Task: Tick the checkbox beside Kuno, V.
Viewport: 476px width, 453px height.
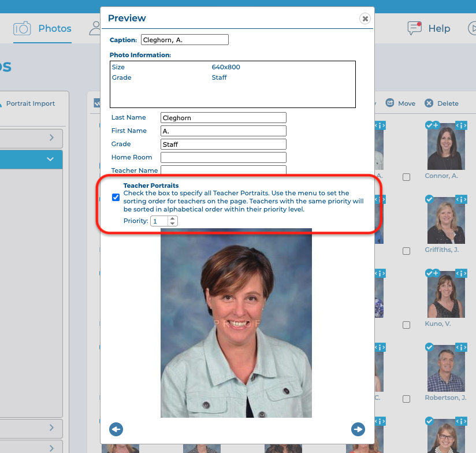Action: tap(406, 325)
